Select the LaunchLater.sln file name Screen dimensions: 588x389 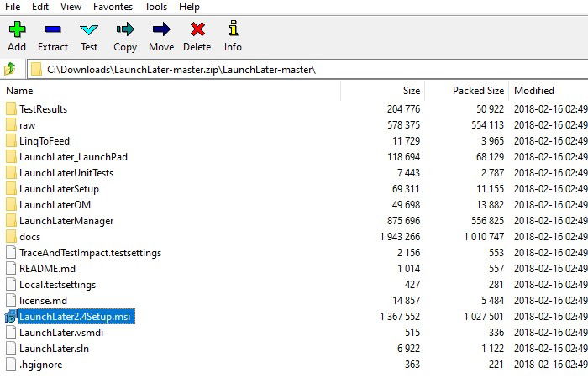(x=54, y=349)
